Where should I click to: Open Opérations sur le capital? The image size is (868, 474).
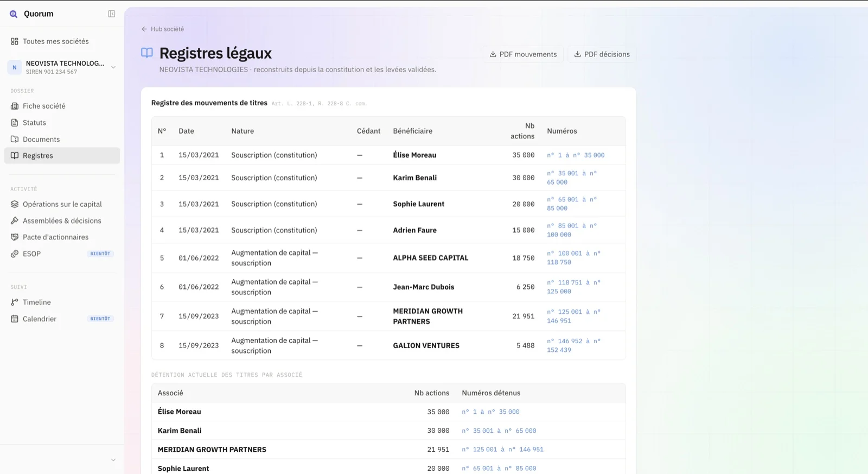(62, 204)
